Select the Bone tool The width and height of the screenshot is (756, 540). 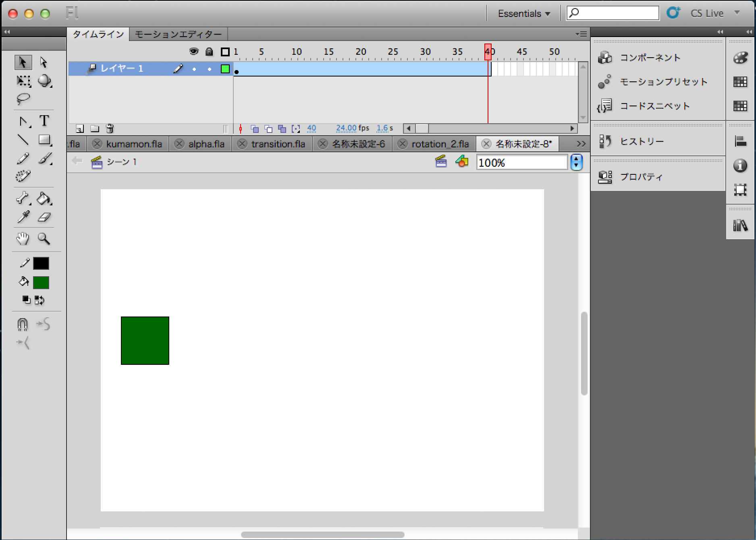tap(23, 198)
